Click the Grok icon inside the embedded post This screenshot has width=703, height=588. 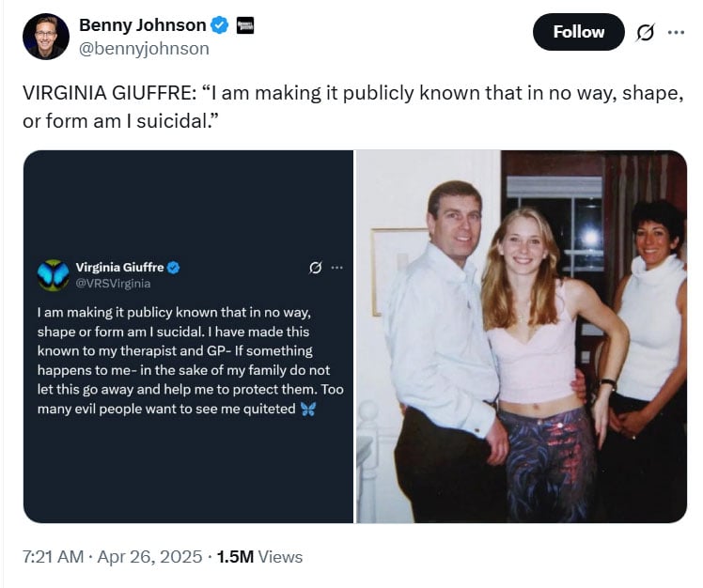click(x=316, y=268)
